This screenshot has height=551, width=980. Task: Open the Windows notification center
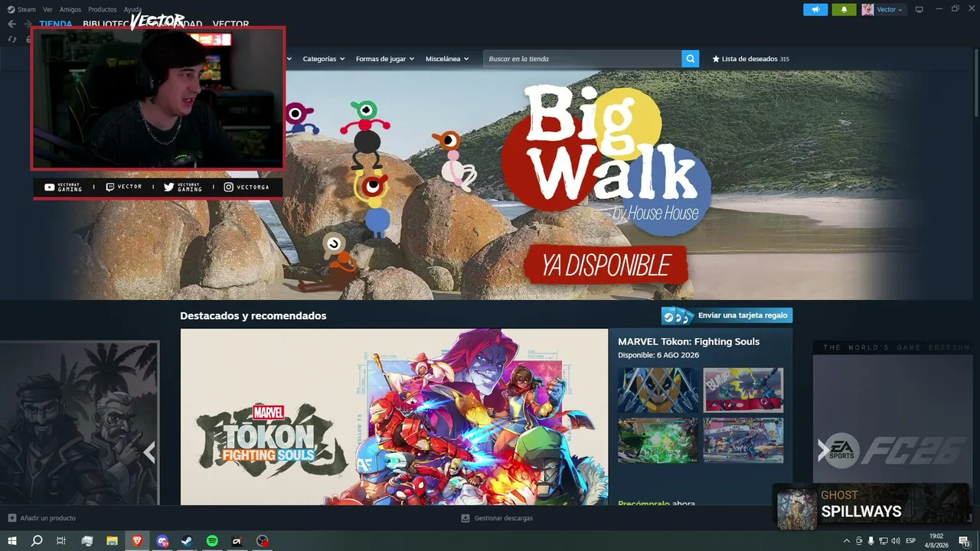point(965,541)
